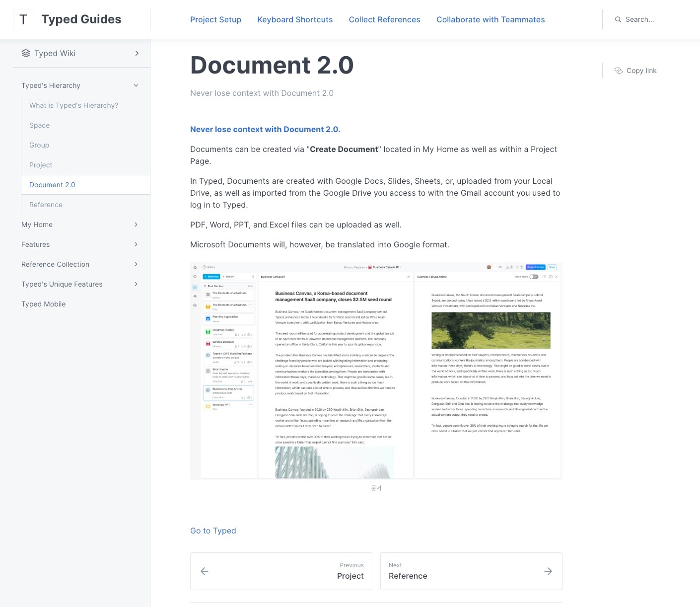Image resolution: width=700 pixels, height=607 pixels.
Task: Select the Document 2.0 sidebar item
Action: point(85,185)
